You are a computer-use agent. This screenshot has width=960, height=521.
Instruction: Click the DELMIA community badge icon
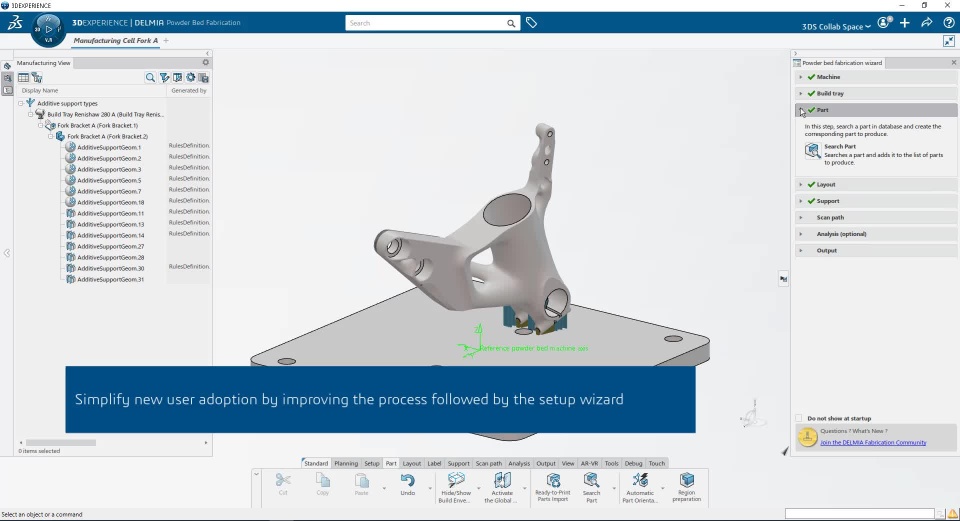pyautogui.click(x=808, y=437)
